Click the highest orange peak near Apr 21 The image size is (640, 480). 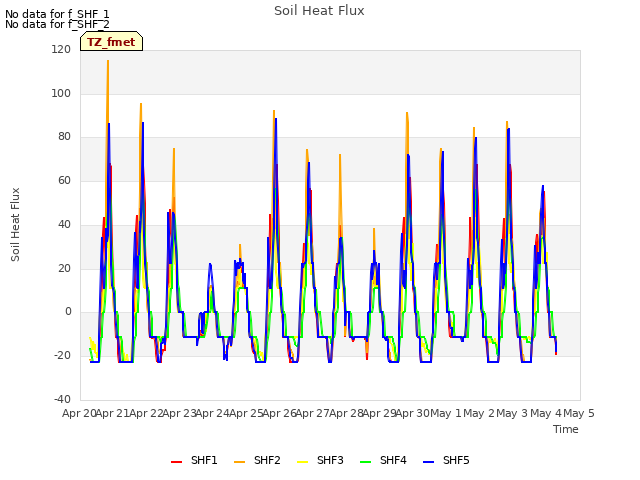[x=108, y=61]
